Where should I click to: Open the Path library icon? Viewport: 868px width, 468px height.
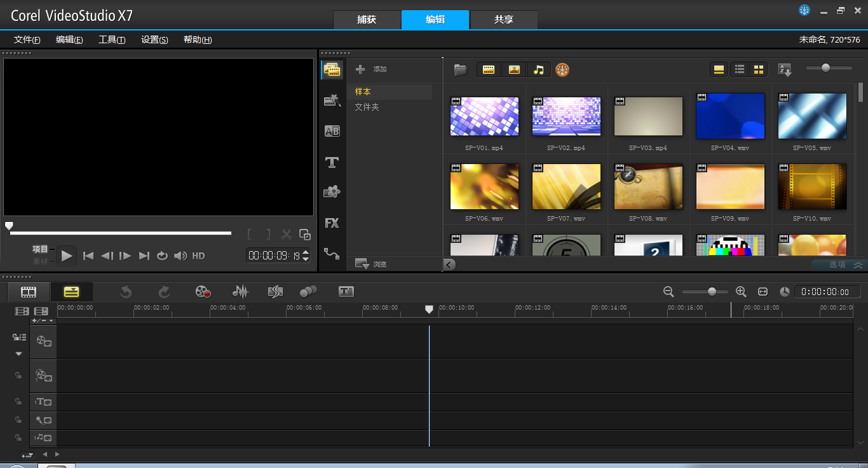click(332, 253)
